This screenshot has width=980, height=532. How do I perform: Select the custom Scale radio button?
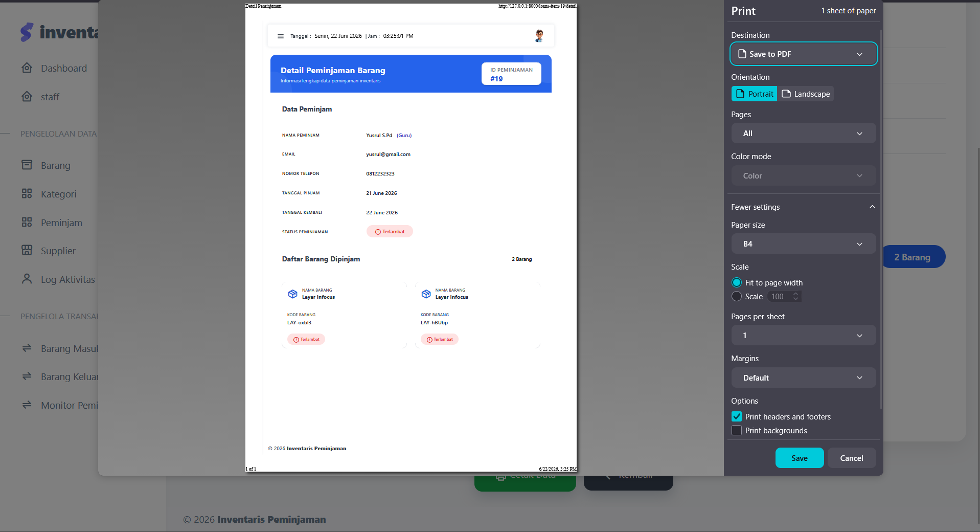click(737, 296)
